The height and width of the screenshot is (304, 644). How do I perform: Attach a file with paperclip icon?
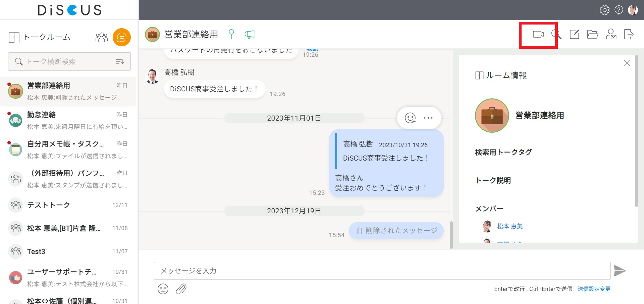(x=181, y=289)
